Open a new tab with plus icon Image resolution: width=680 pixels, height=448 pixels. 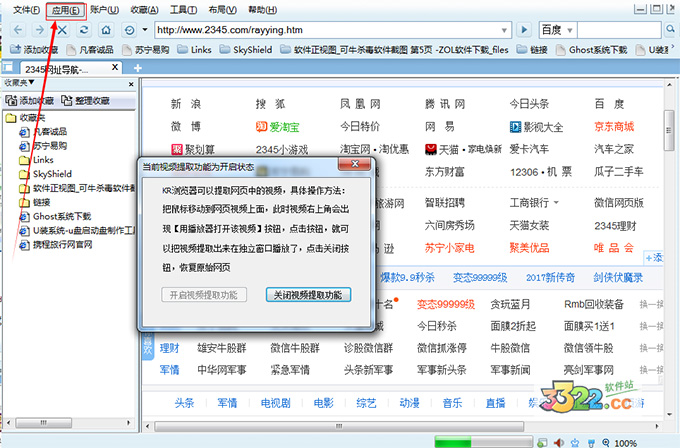pos(137,68)
